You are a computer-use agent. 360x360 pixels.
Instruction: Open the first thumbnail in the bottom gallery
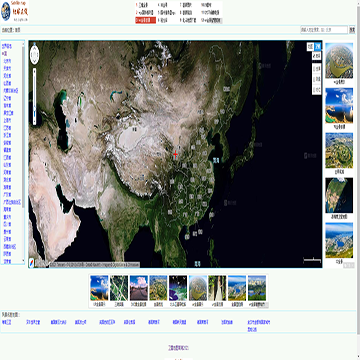[x=99, y=288]
